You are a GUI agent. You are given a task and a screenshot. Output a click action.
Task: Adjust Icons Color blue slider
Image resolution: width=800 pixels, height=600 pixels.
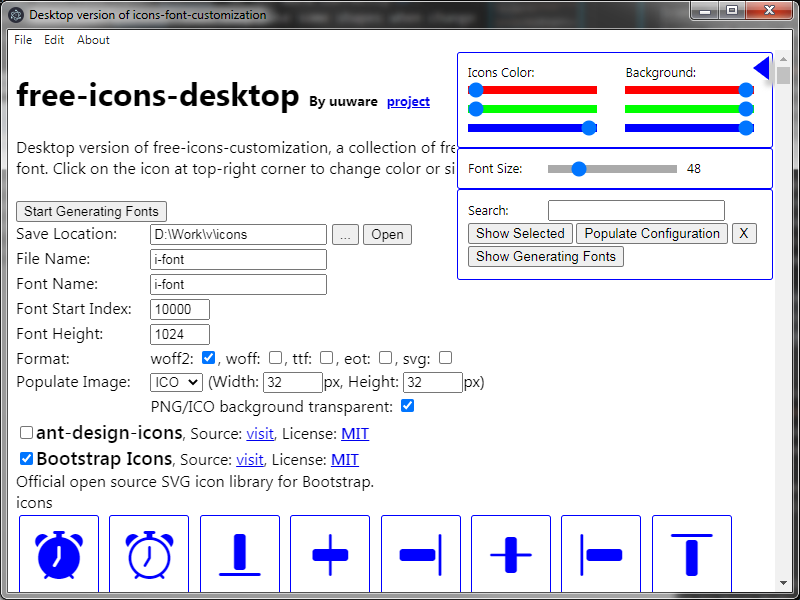tap(532, 128)
